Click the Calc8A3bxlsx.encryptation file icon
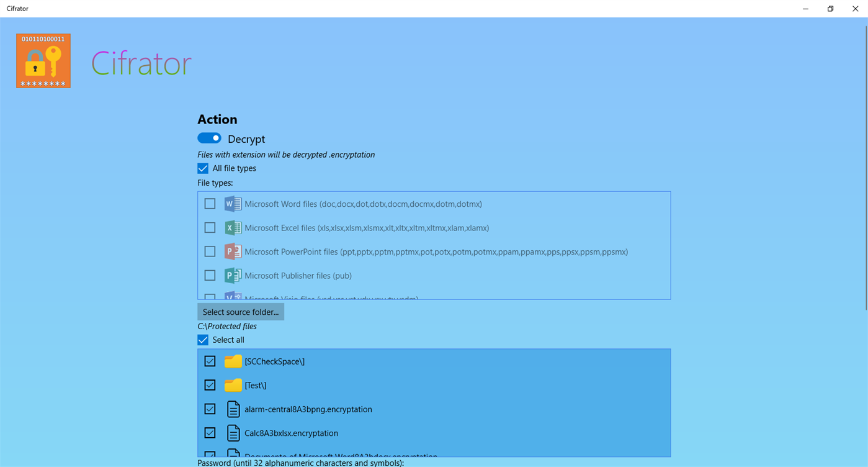This screenshot has height=467, width=868. pyautogui.click(x=233, y=433)
